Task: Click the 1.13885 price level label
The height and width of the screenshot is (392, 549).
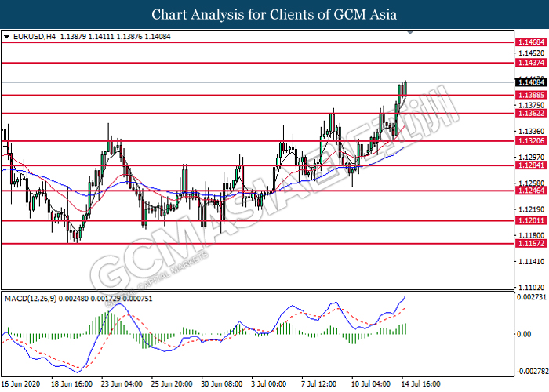Action: coord(531,95)
